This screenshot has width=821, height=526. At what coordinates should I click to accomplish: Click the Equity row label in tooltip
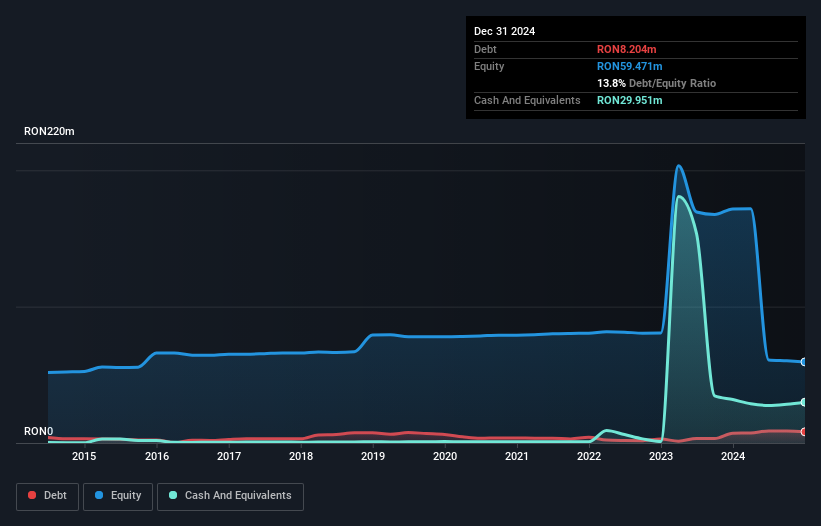pos(489,66)
